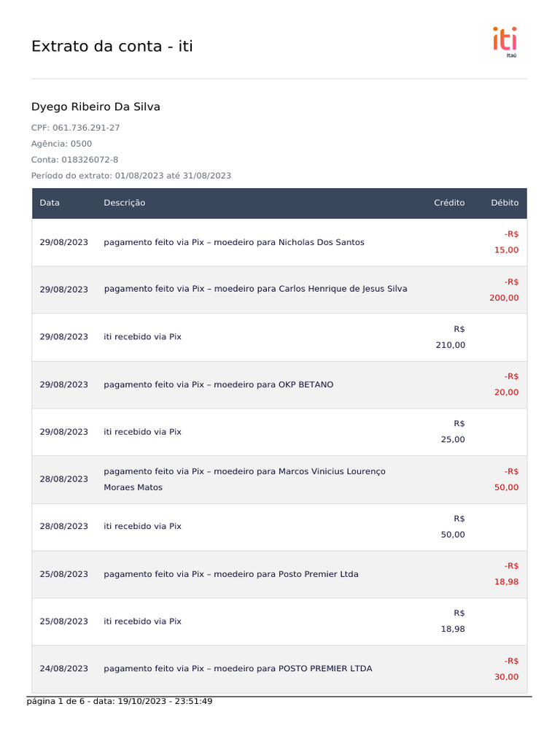This screenshot has height=747, width=560.
Task: Click the CPF number line
Action: [x=75, y=128]
